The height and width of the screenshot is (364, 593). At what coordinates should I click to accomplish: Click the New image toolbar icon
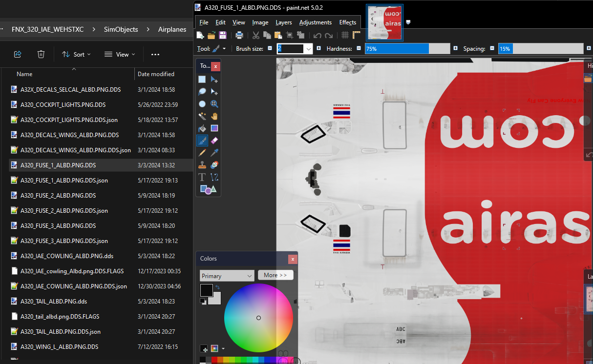point(200,35)
